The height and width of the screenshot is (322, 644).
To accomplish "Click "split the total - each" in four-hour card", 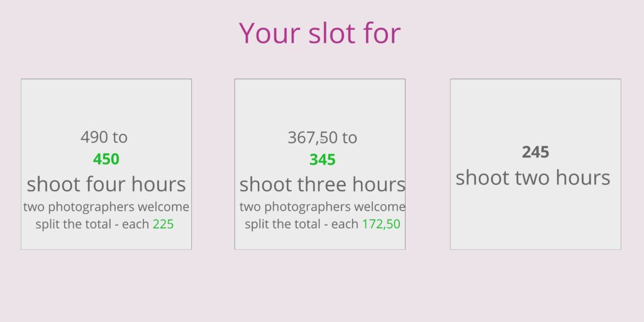I will point(93,225).
